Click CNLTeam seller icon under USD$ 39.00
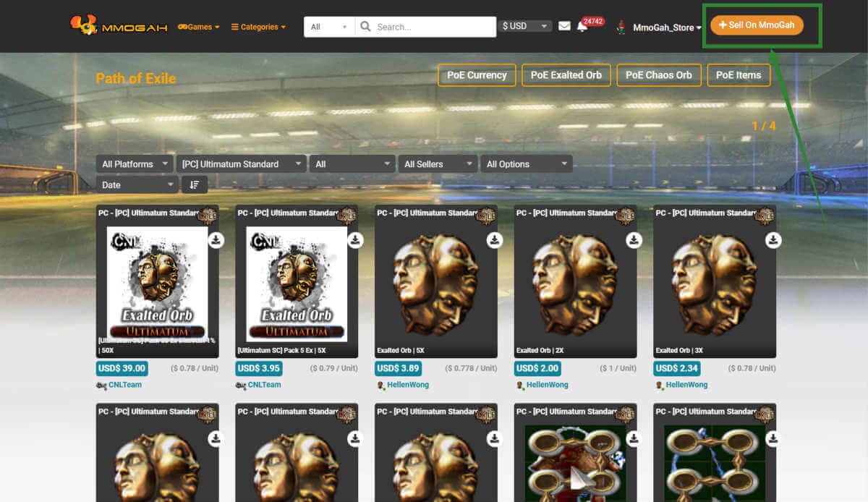Viewport: 868px width, 502px height. pos(101,385)
